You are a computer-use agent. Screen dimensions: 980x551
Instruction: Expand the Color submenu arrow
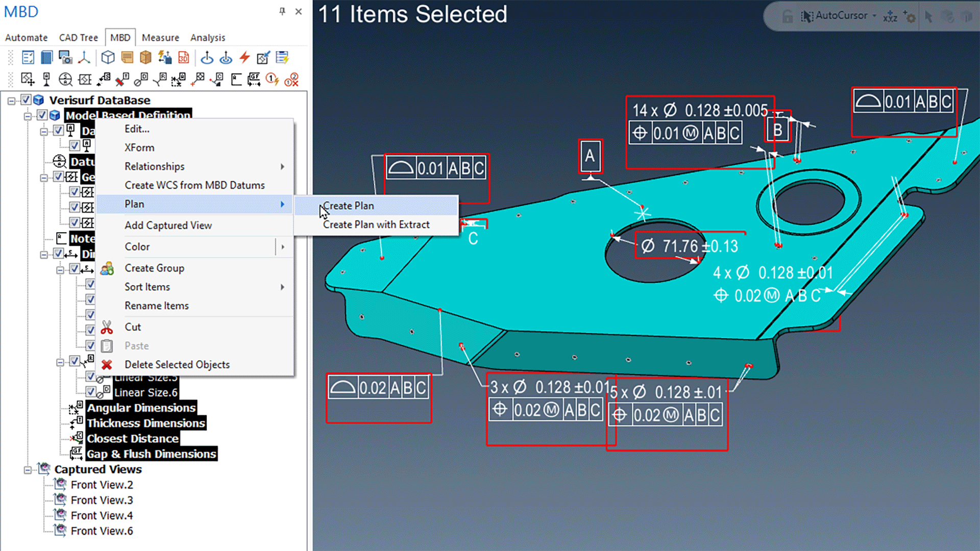283,247
